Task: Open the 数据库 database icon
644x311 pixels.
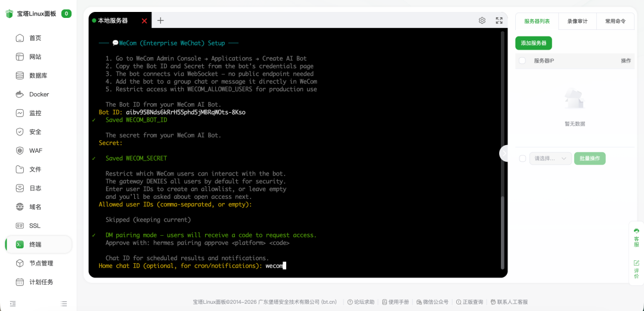Action: point(20,76)
